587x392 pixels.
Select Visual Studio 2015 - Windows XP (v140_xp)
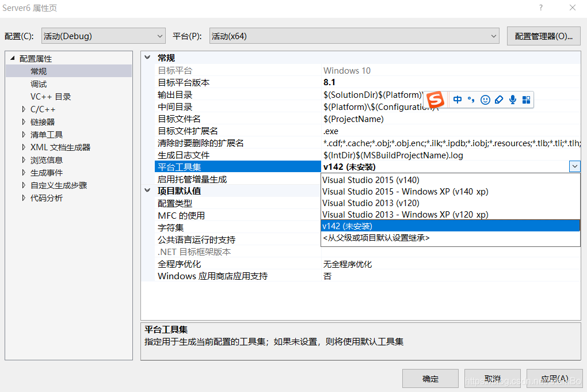[451, 191]
